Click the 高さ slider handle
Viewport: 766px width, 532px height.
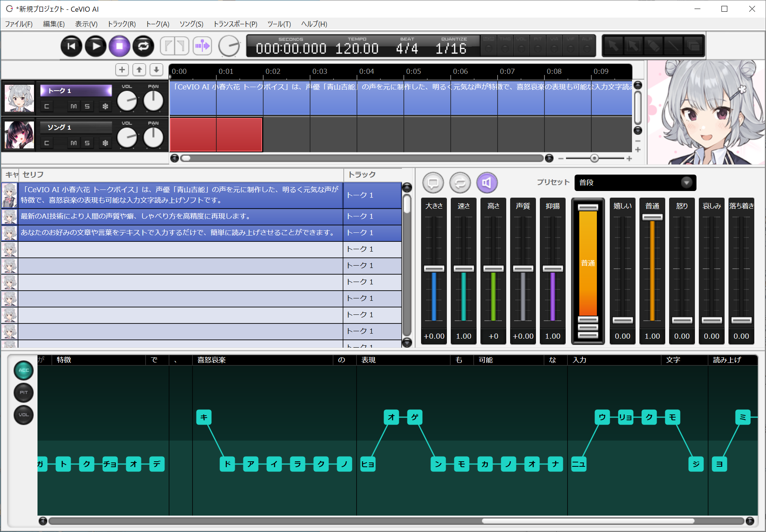493,269
